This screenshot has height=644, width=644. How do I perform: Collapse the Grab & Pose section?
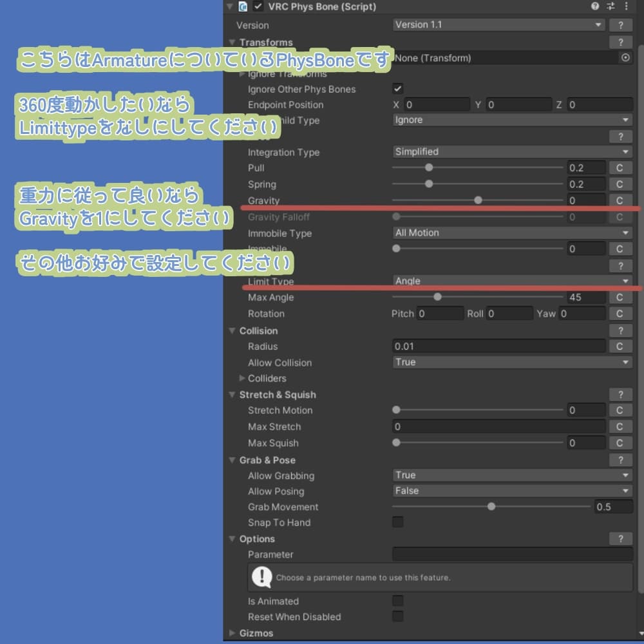coord(232,460)
